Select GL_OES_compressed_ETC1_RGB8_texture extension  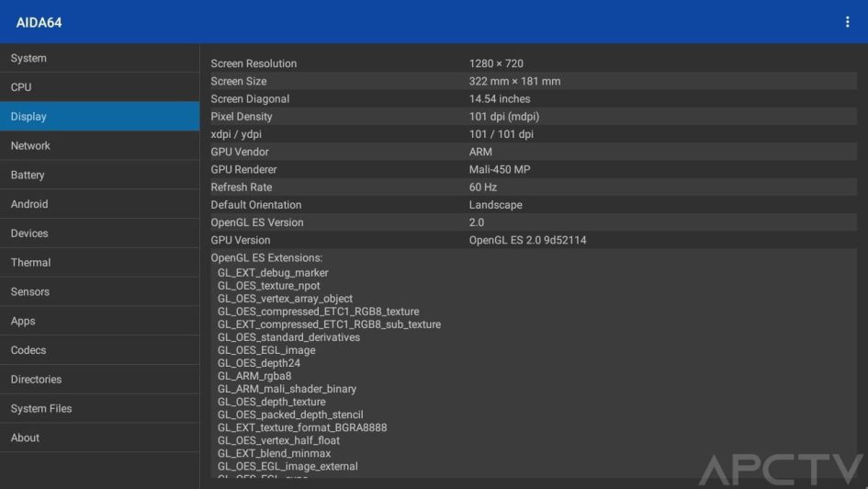point(319,312)
